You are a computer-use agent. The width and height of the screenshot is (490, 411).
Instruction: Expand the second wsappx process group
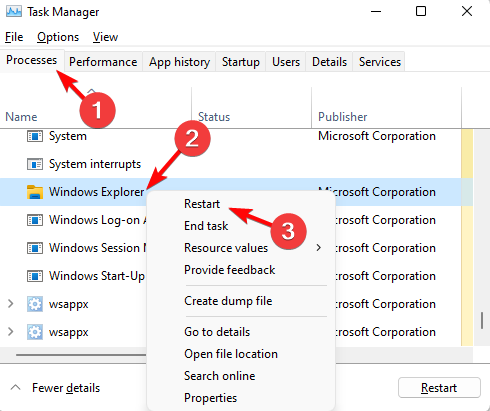(11, 332)
